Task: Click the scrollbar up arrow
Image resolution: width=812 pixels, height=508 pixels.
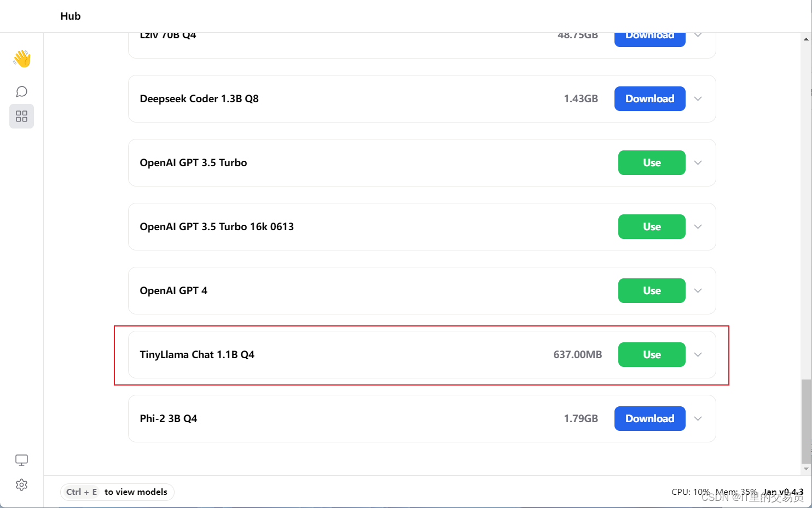Action: point(806,39)
